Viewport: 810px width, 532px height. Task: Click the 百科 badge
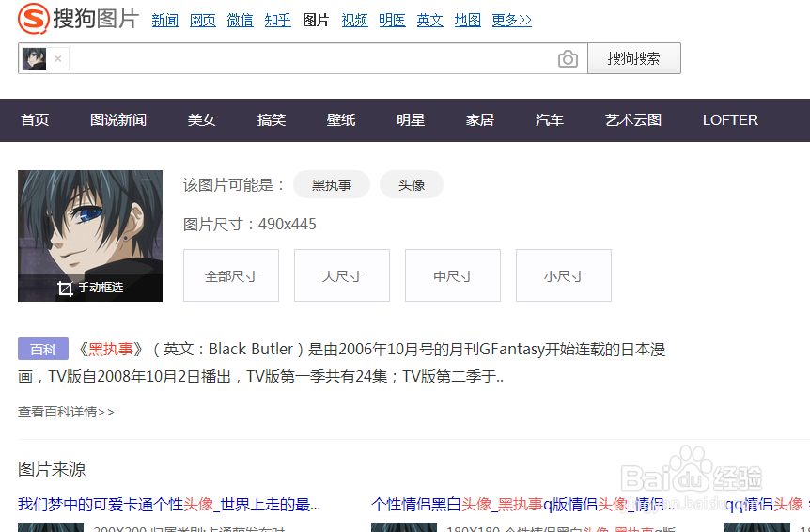(x=43, y=349)
